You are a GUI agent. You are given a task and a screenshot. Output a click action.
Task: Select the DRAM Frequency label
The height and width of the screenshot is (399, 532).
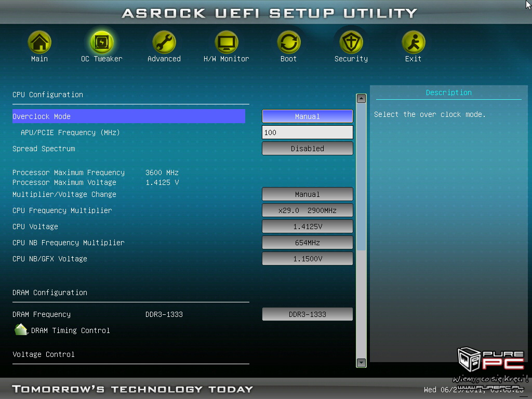[42, 314]
